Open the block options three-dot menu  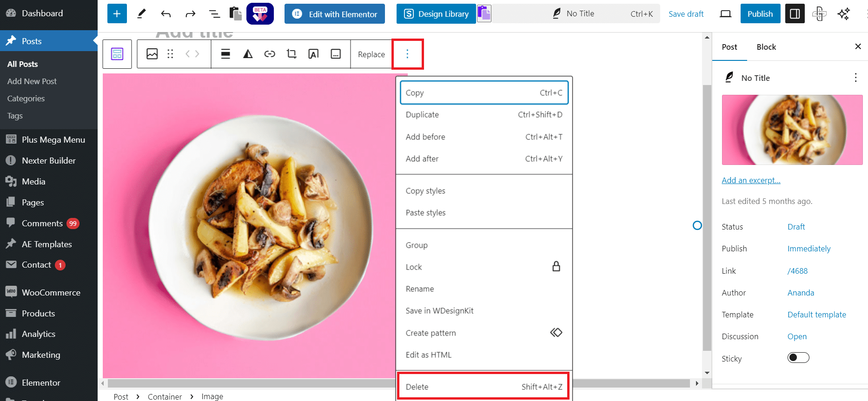click(x=407, y=54)
